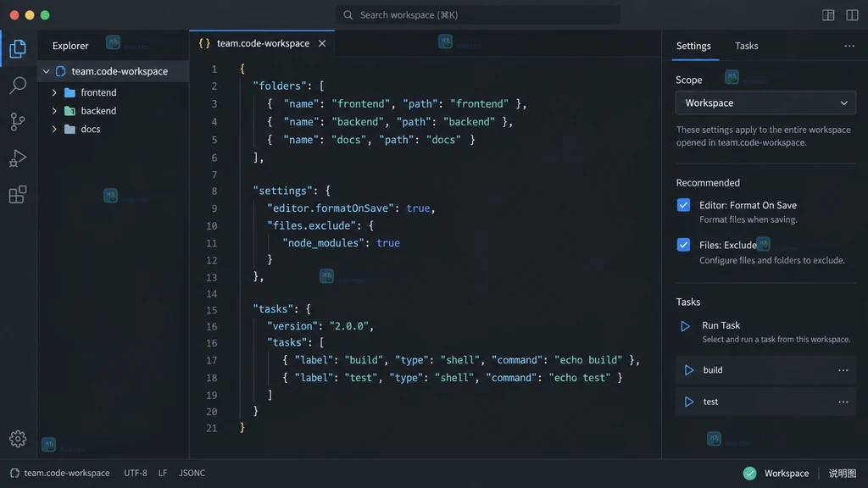Click the 说明图 status bar item
This screenshot has height=488, width=868.
(x=842, y=473)
